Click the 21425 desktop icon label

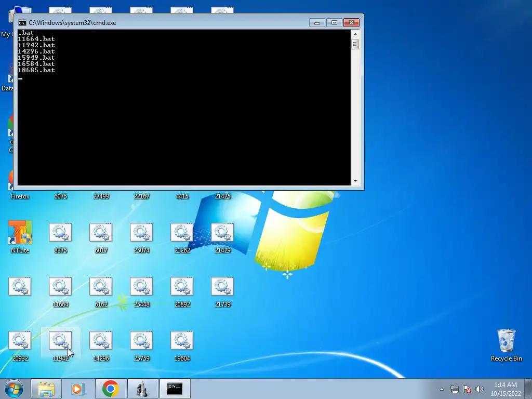222,196
